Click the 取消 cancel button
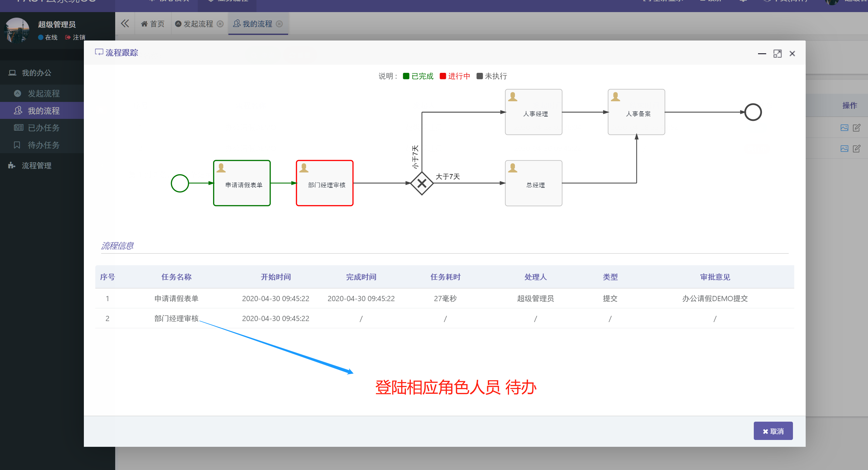The image size is (868, 470). pos(773,431)
